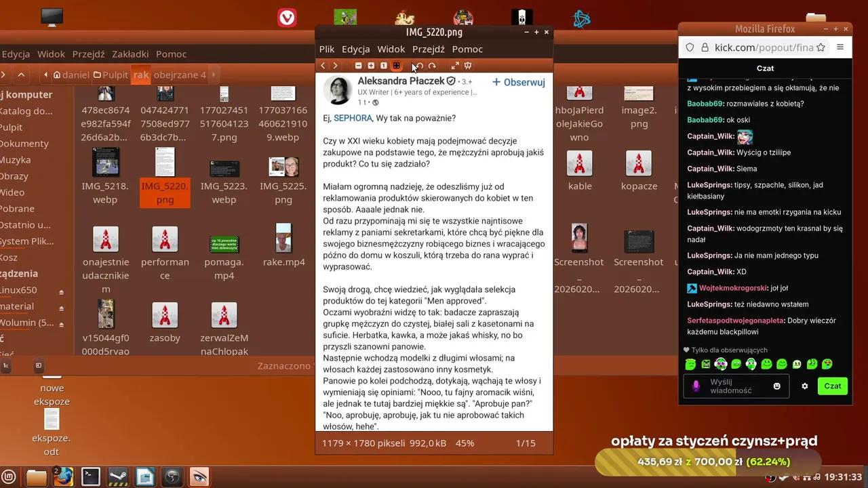This screenshot has height=488, width=868.
Task: Click the 19:31:33 clock in the panel
Action: (x=844, y=477)
